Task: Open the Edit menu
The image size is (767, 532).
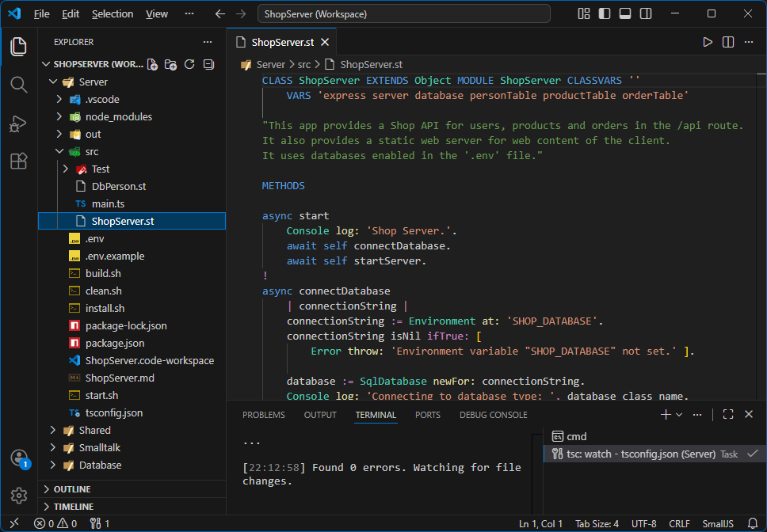Action: point(71,13)
